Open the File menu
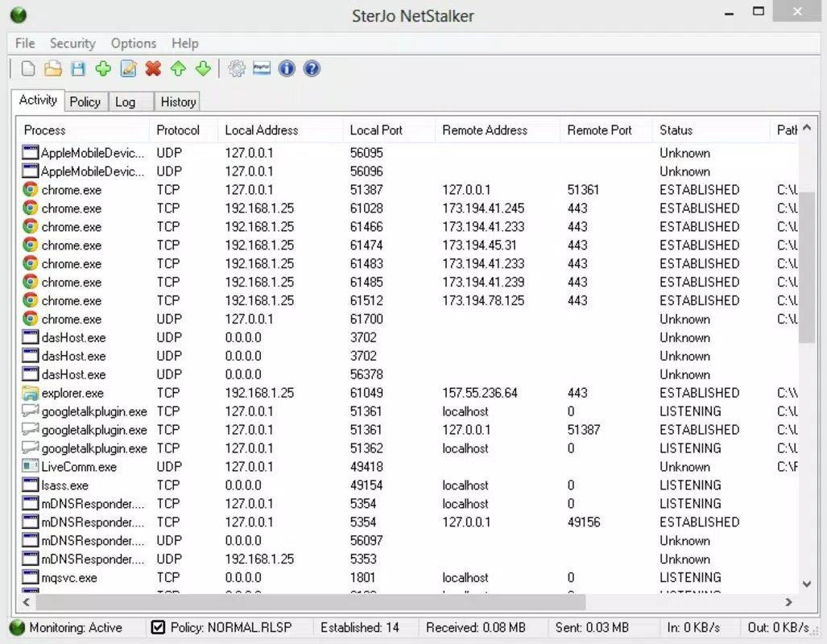The height and width of the screenshot is (644, 827). pos(25,43)
